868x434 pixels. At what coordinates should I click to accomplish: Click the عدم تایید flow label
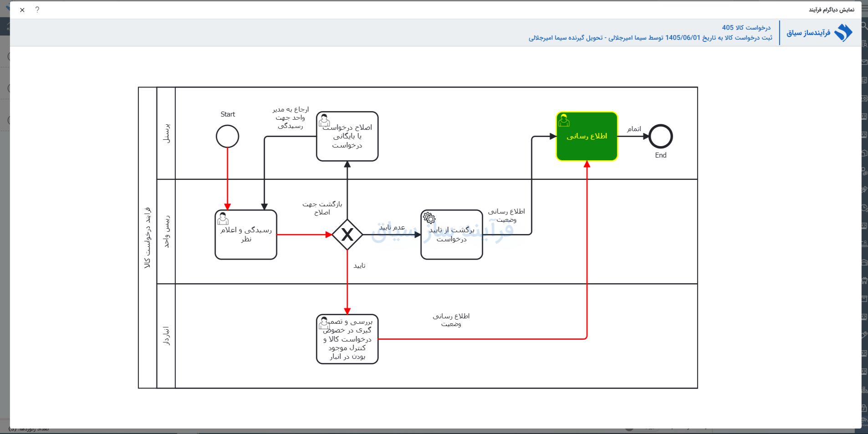[392, 227]
